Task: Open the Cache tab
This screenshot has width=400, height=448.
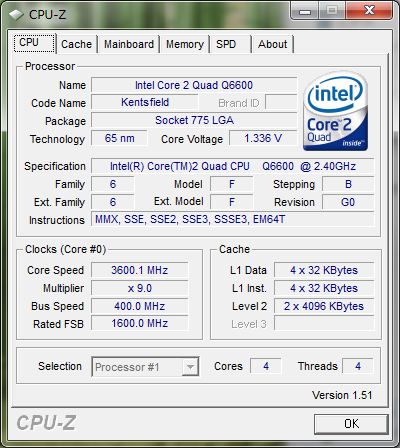Action: (x=76, y=44)
